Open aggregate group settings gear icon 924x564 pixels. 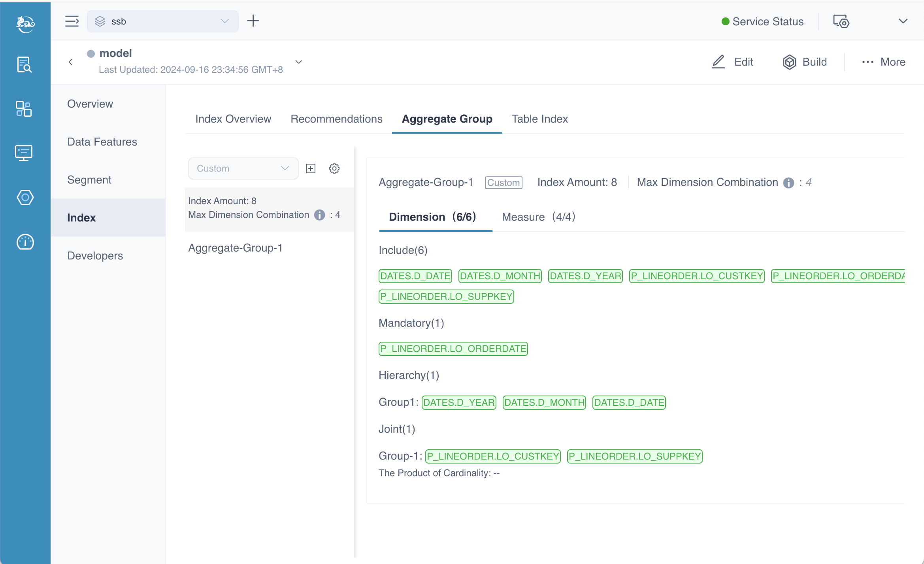click(334, 168)
